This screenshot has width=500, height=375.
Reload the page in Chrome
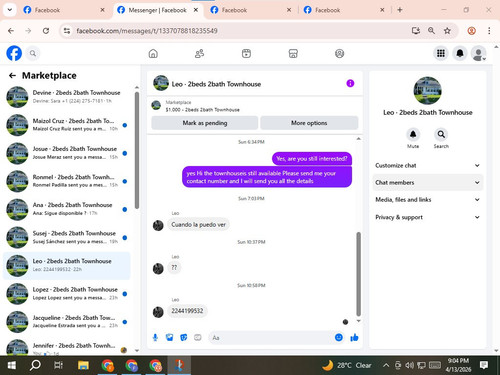click(x=46, y=31)
